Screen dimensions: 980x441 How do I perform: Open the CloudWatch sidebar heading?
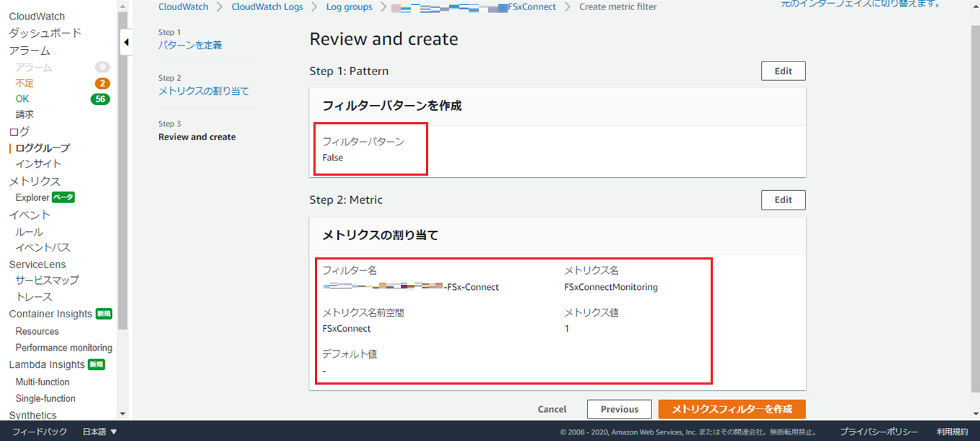(37, 16)
